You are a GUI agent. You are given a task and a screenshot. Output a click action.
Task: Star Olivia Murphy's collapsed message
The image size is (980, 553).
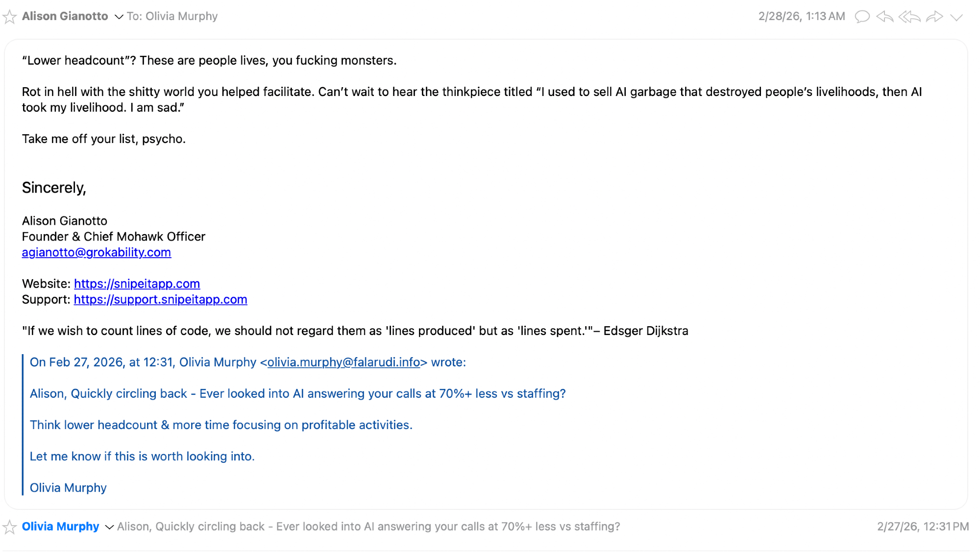coord(9,527)
